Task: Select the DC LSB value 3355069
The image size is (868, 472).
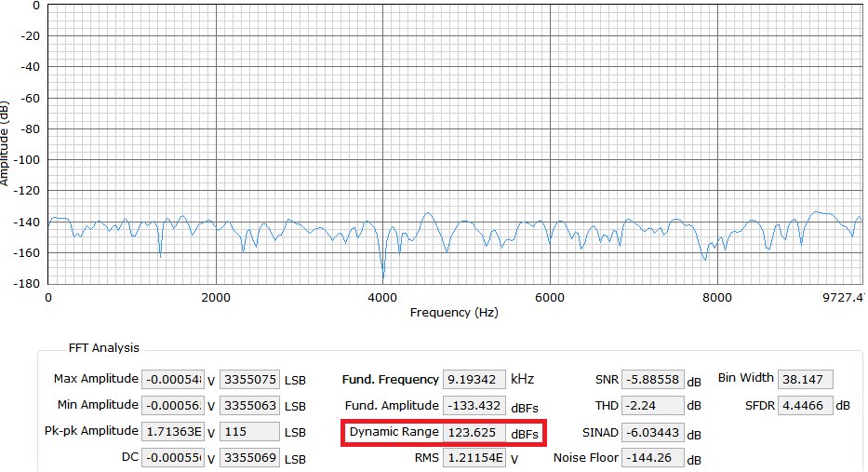Action: pos(248,458)
